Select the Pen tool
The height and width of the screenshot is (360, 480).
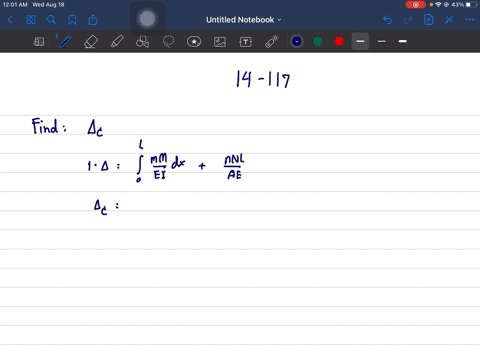[64, 42]
